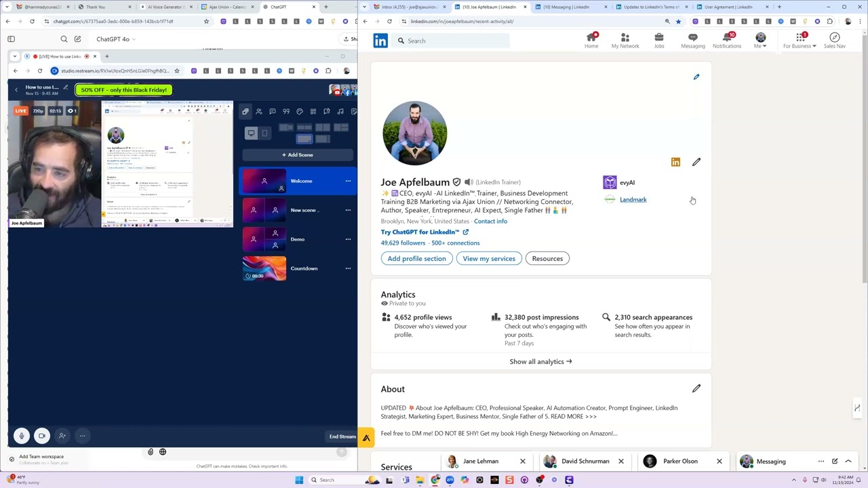This screenshot has width=868, height=488.
Task: Close Jane Lehman chat bubble
Action: tap(522, 462)
